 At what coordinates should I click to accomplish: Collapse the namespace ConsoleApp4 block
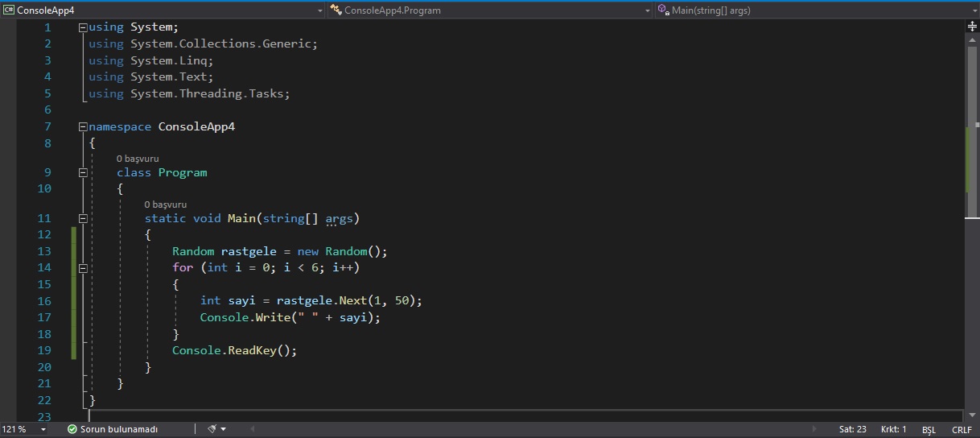click(x=83, y=126)
